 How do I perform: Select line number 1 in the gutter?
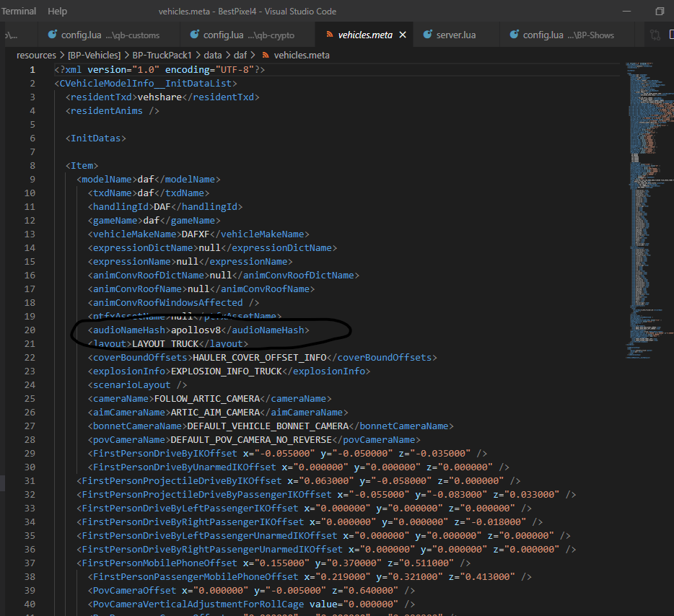pos(32,69)
